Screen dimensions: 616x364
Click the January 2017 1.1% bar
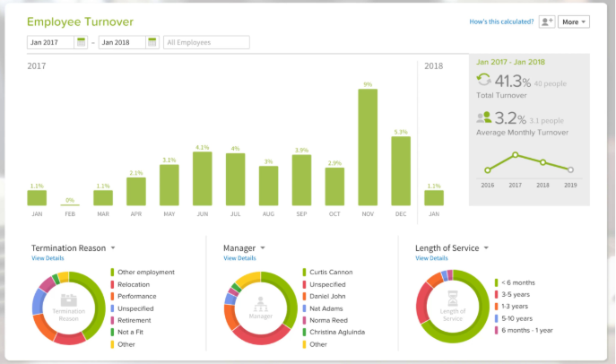37,198
